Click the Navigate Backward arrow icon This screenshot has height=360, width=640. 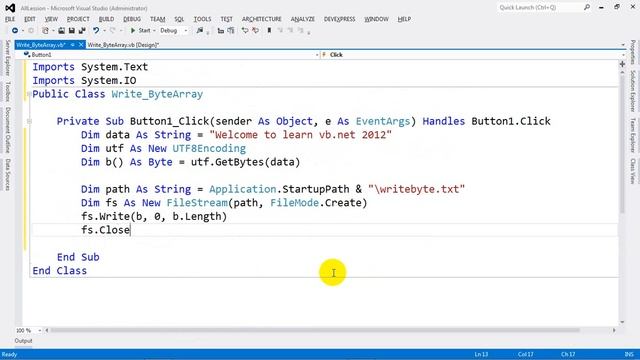(x=15, y=31)
